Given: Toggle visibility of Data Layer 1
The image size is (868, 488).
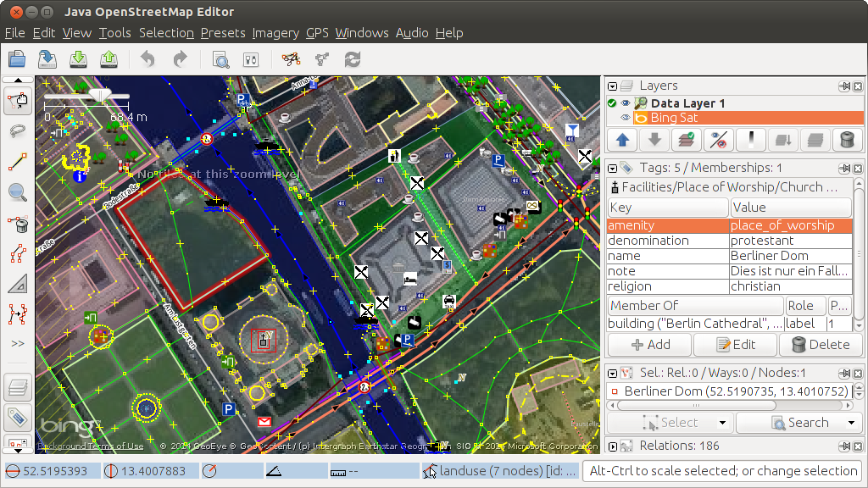Looking at the screenshot, I should (626, 103).
